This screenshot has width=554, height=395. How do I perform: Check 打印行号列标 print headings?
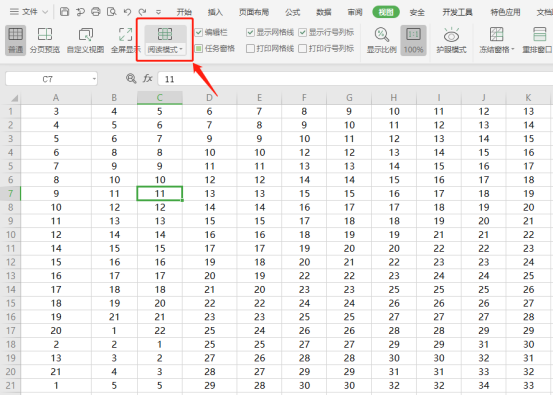[x=302, y=48]
